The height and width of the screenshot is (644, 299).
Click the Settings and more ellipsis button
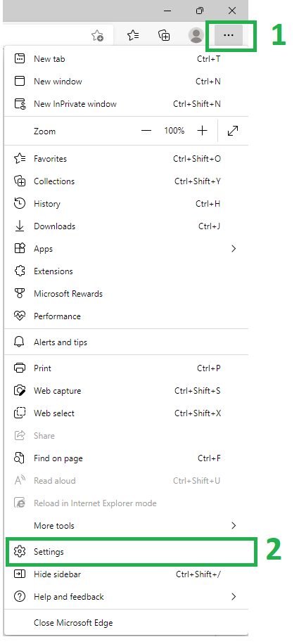(x=229, y=35)
